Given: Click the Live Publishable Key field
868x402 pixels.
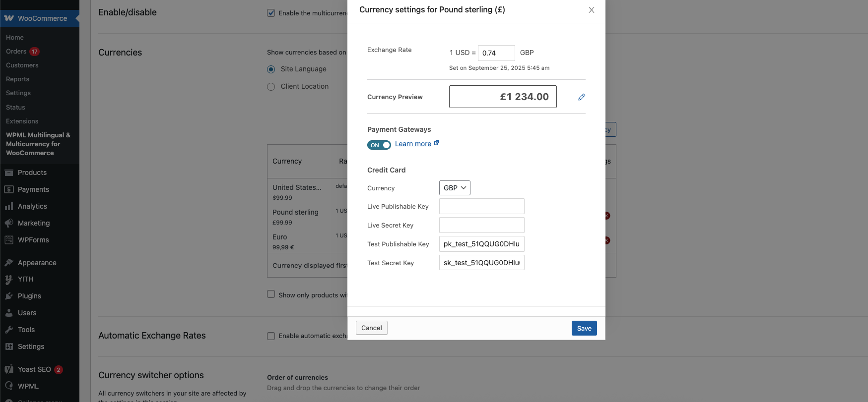Looking at the screenshot, I should [482, 206].
